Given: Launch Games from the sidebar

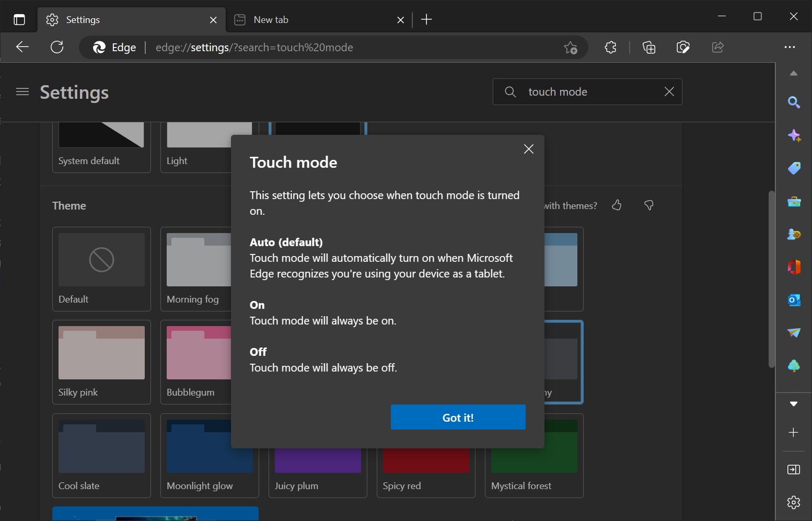Looking at the screenshot, I should (794, 234).
